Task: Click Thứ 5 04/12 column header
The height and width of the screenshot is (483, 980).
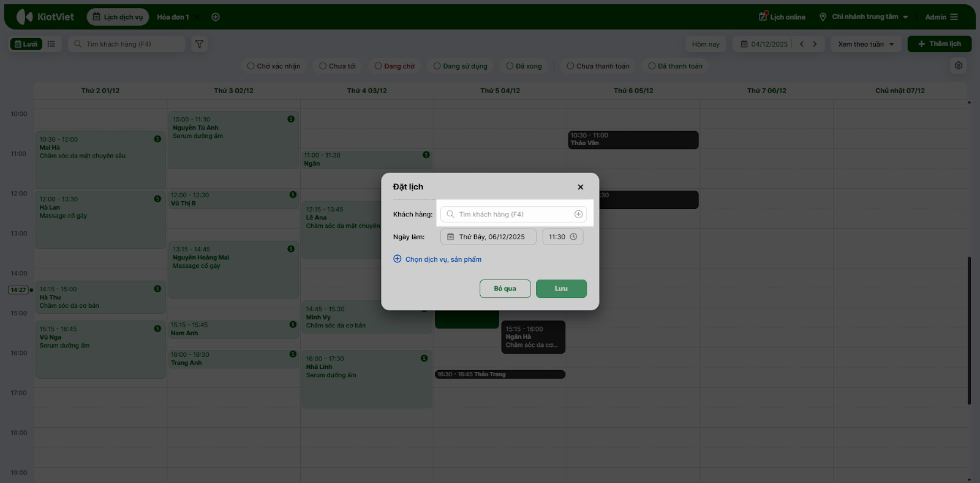Action: click(500, 91)
